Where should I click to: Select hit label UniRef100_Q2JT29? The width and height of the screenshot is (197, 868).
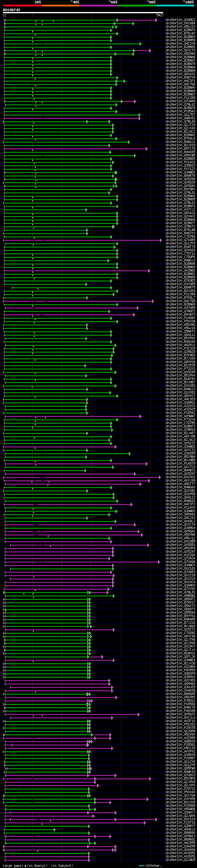[180, 125]
